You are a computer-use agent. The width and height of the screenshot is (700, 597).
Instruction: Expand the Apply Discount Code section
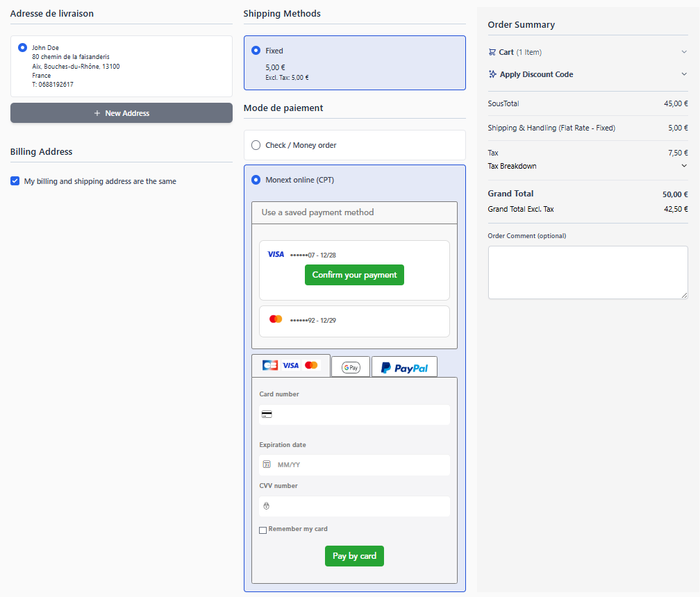(x=684, y=74)
